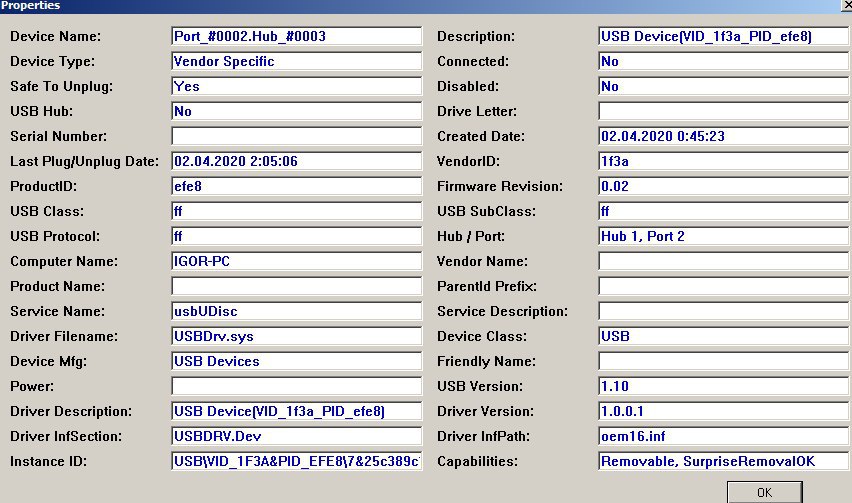This screenshot has height=503, width=852.
Task: Click the Safe To Unplug field
Action: click(297, 86)
